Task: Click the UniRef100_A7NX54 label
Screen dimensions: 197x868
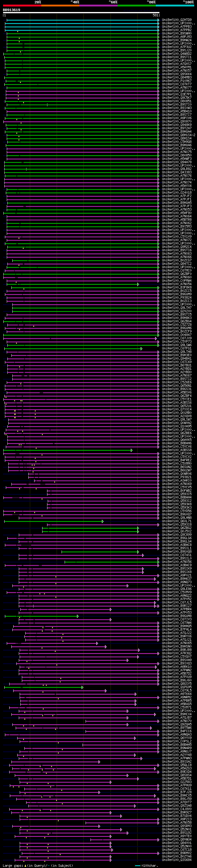Action: (x=177, y=285)
